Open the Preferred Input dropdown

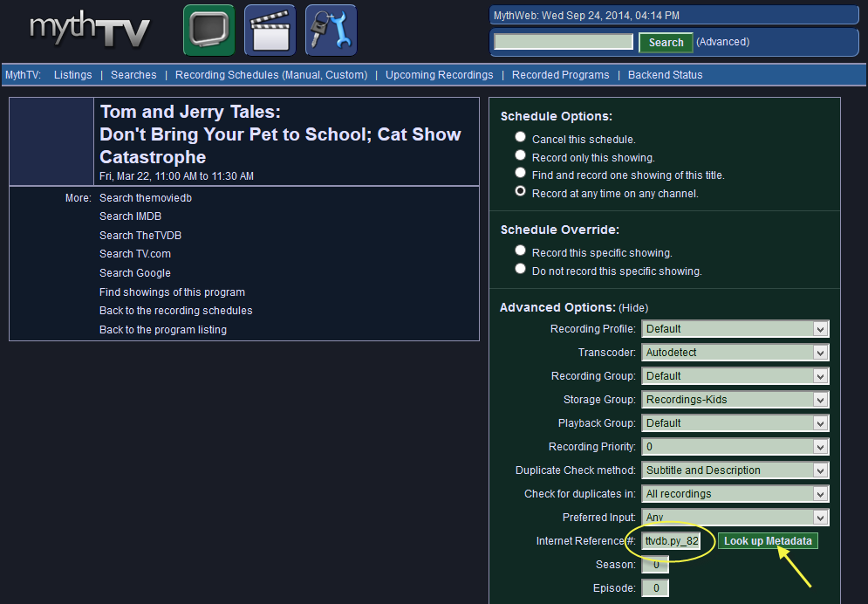point(735,517)
